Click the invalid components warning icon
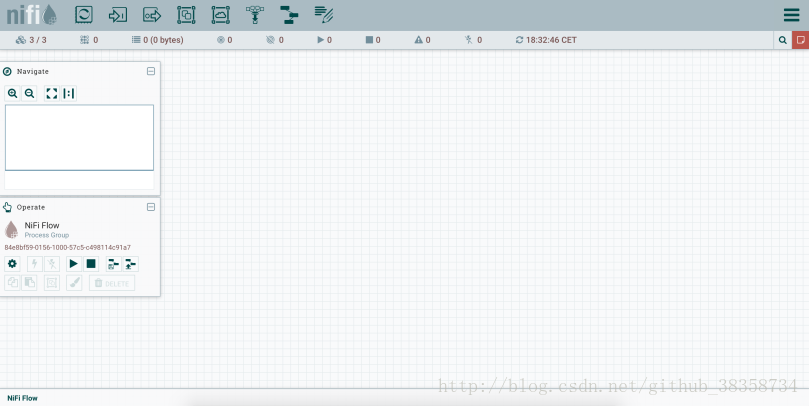Viewport: 809px width, 406px height. (418, 40)
